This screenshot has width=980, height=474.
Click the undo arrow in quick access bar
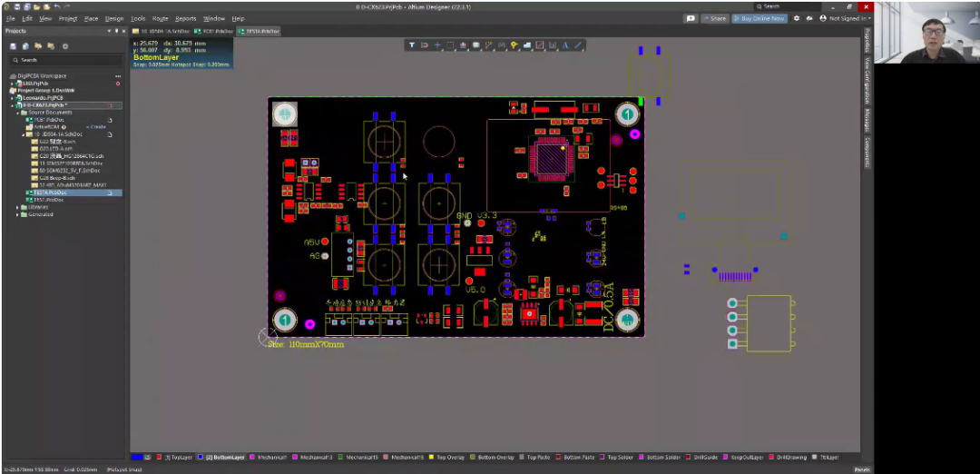(56, 6)
